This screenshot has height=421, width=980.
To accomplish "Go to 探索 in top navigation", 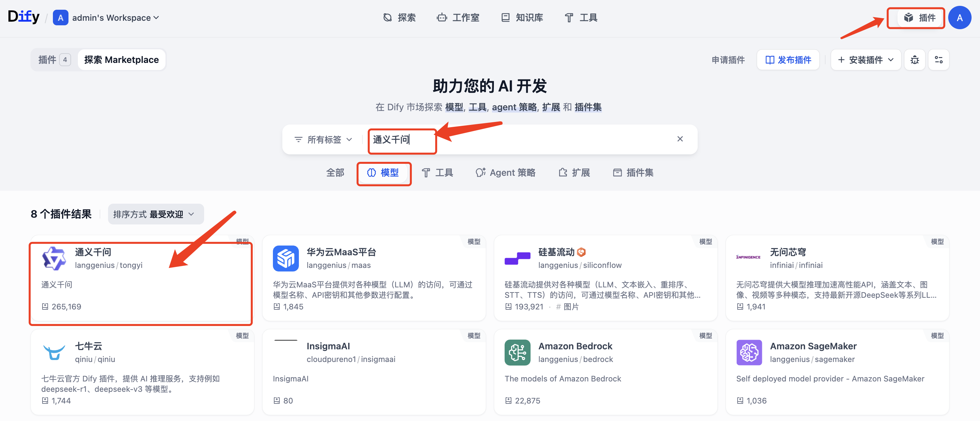I will point(399,18).
